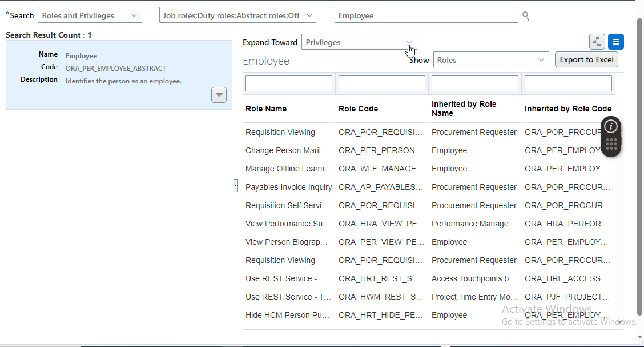Image resolution: width=644 pixels, height=347 pixels.
Task: Switch to the hierarchy diagram view
Action: coord(597,42)
